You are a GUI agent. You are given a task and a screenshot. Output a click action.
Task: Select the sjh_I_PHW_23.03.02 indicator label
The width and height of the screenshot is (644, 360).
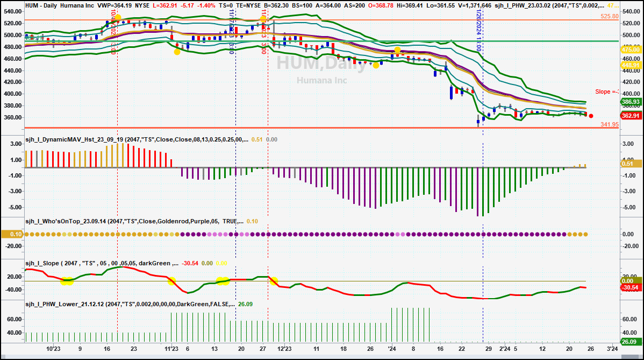(523, 6)
